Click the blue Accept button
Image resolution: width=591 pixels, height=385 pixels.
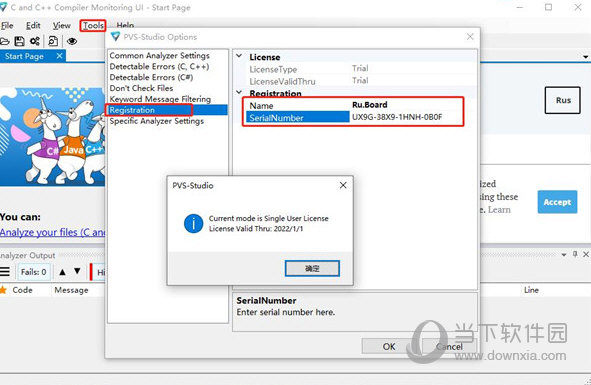click(557, 202)
